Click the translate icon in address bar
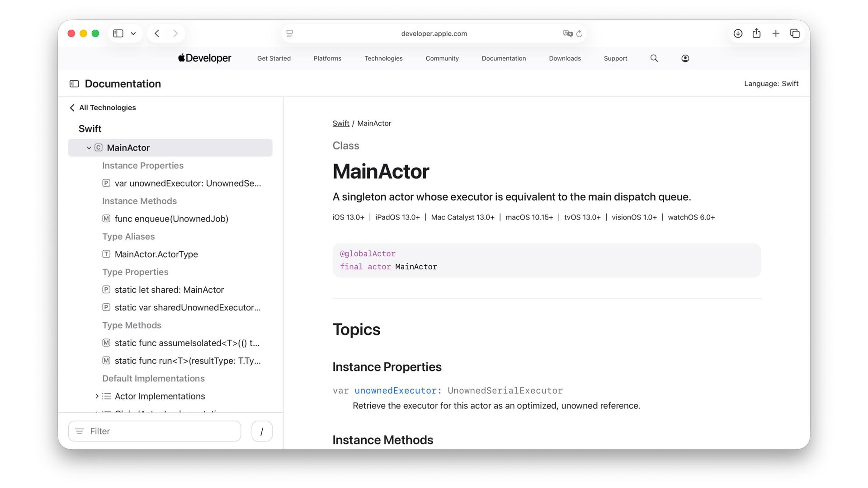Screen dimensions: 868x488 point(567,33)
